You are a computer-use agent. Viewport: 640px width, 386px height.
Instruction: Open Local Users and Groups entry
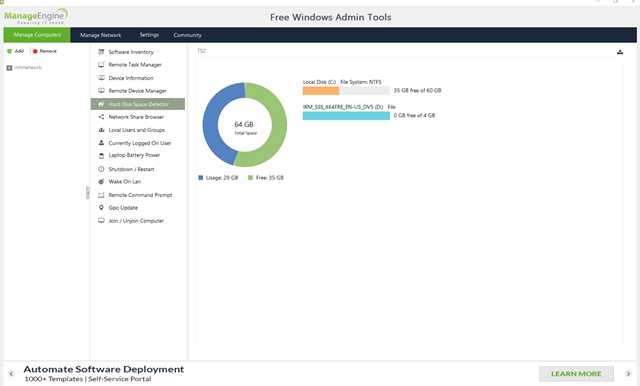(x=137, y=130)
